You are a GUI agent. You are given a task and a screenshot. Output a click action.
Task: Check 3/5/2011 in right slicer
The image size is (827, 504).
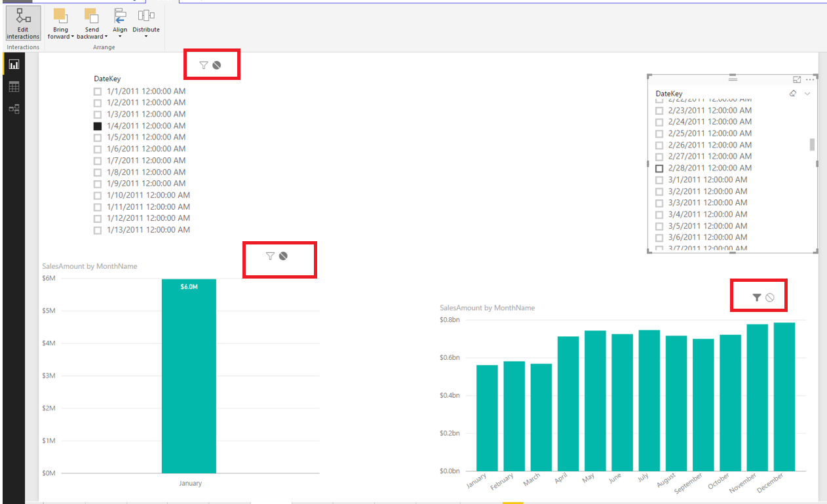tap(659, 226)
